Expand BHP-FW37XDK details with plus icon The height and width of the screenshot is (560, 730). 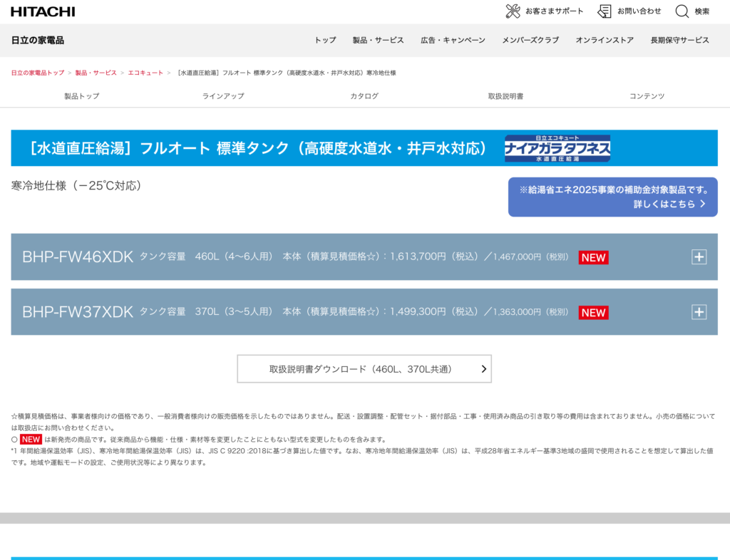point(699,312)
